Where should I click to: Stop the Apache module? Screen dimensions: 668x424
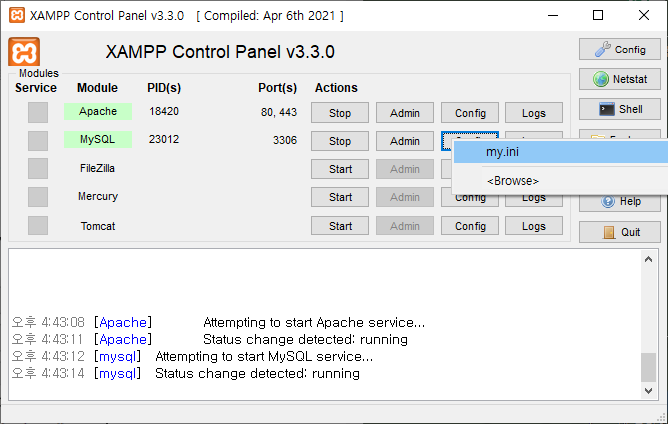[340, 113]
